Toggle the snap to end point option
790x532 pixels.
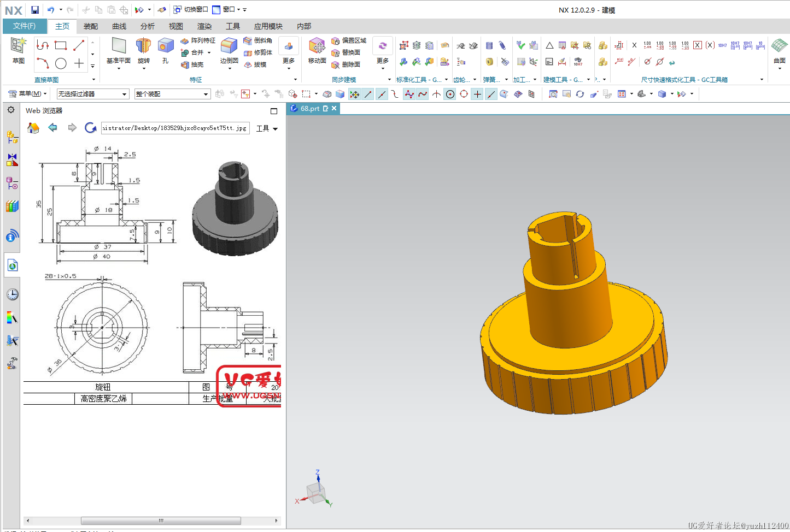tap(368, 94)
